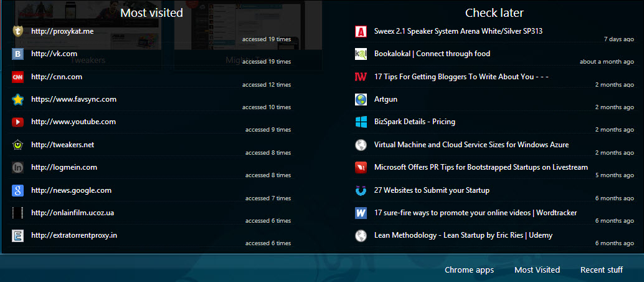
Task: Click the tweakers.net favicon
Action: tap(17, 145)
